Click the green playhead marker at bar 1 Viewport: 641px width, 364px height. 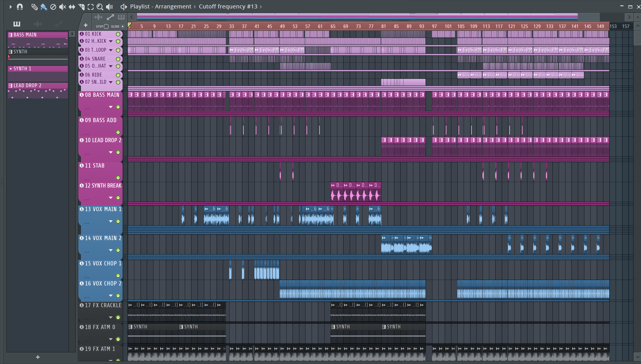(x=129, y=25)
